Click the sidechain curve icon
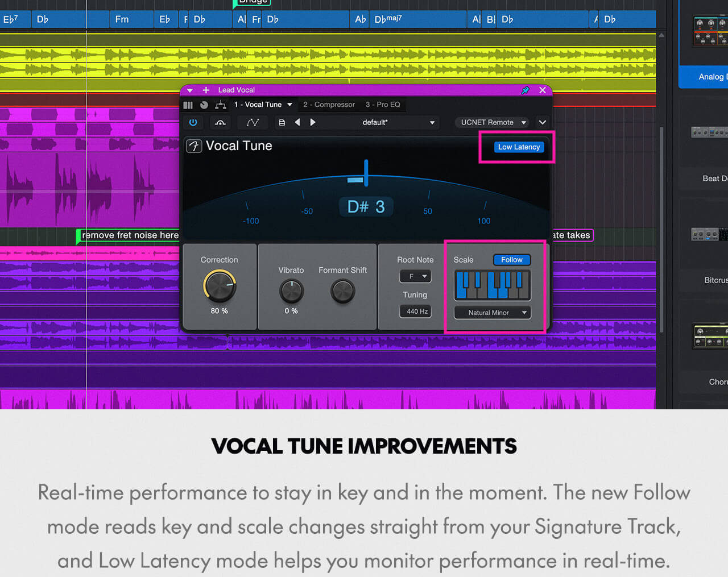This screenshot has height=577, width=728. [220, 122]
